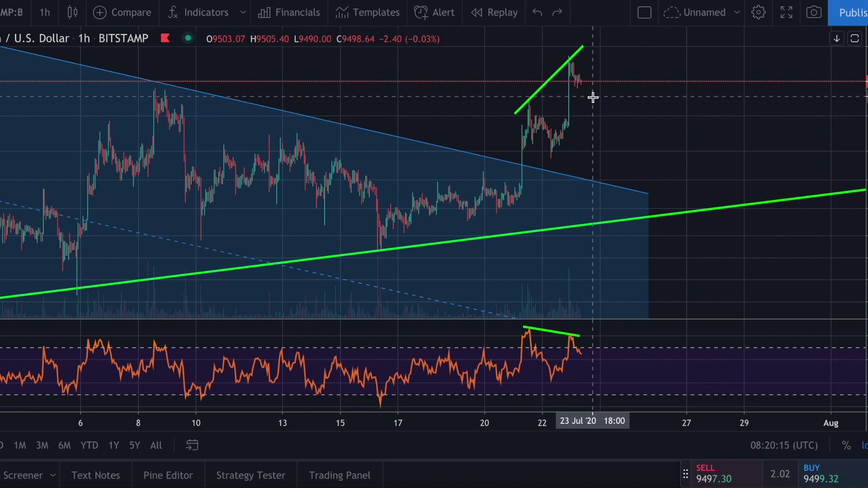Click the BUY 9499.32 price box
This screenshot has height=488, width=868.
click(x=821, y=474)
